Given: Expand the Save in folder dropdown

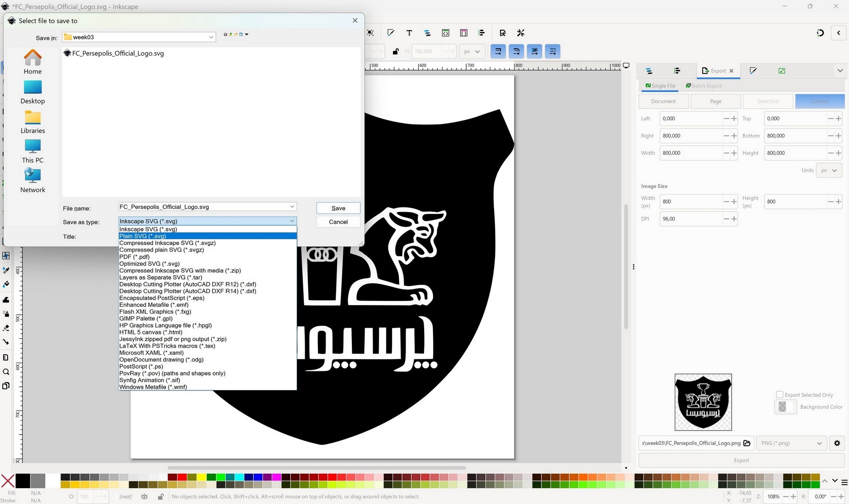Looking at the screenshot, I should [211, 37].
